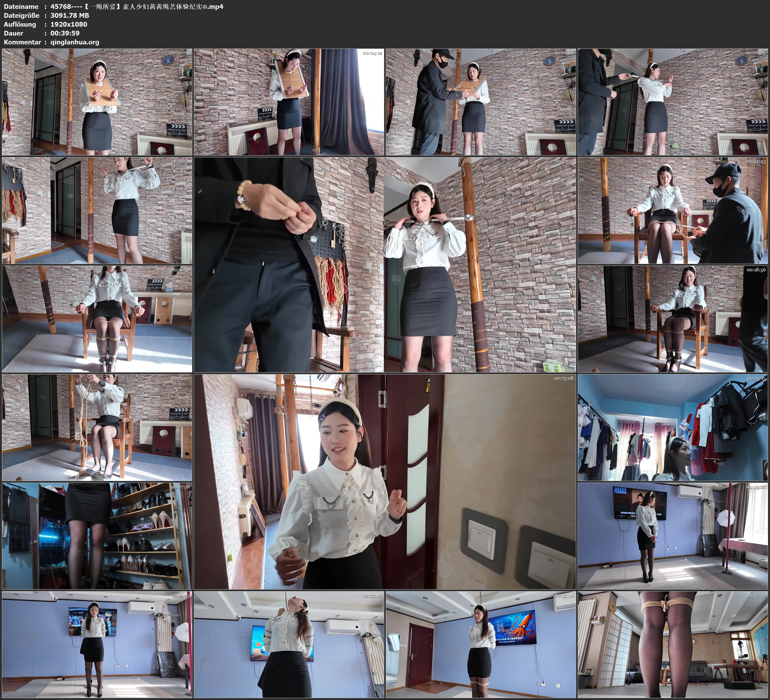Select the 00:16:50 chair frame
The width and height of the screenshot is (770, 700).
coord(97,319)
